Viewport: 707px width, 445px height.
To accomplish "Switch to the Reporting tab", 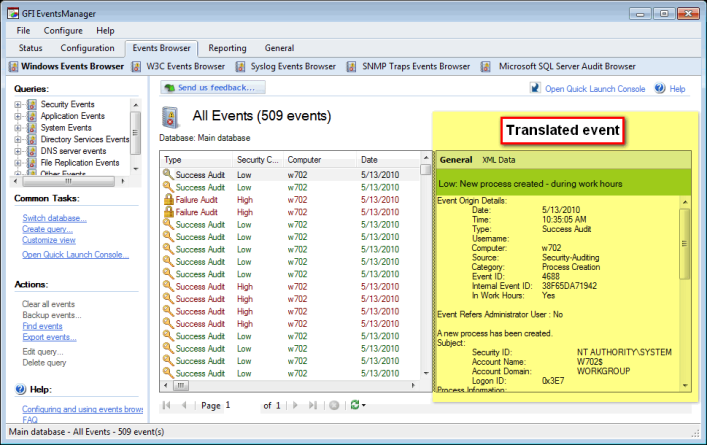I will coord(227,48).
